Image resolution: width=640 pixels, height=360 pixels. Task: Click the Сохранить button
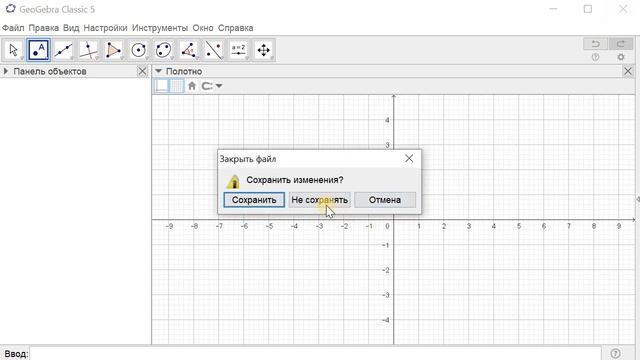[x=254, y=200]
